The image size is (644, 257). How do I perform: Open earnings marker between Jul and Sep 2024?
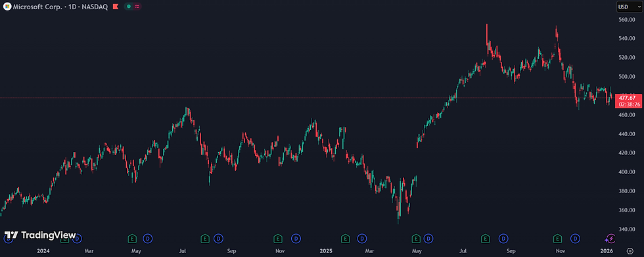[204, 238]
